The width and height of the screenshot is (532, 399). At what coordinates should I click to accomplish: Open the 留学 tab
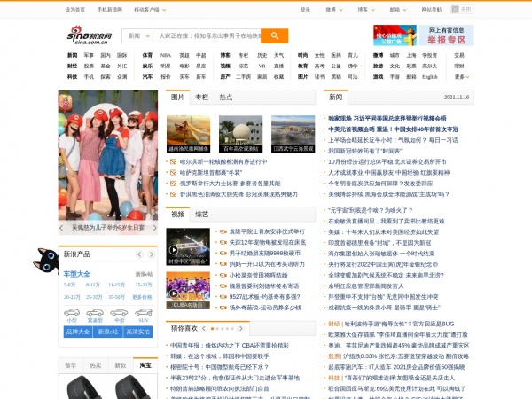(71, 365)
